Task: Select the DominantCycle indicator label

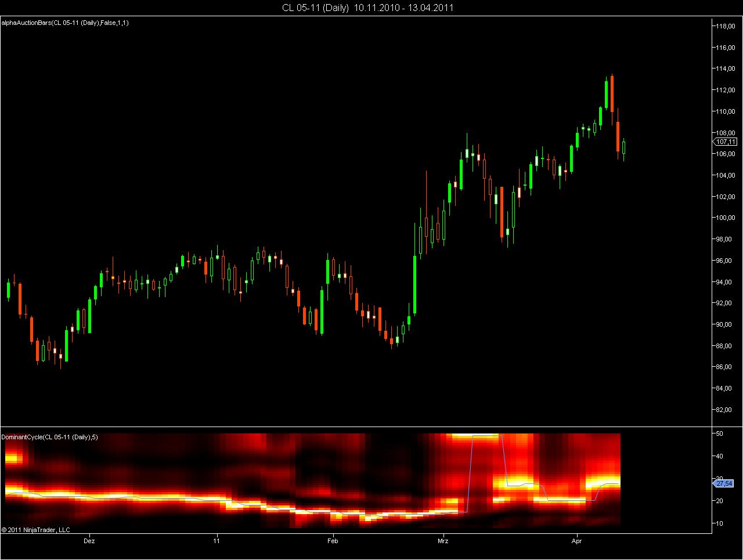Action: 49,437
